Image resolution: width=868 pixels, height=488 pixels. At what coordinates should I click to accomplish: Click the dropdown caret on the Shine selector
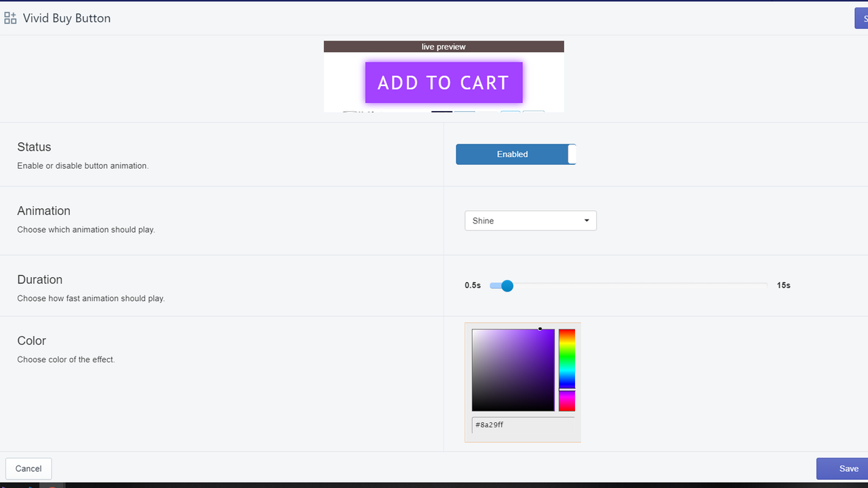586,220
